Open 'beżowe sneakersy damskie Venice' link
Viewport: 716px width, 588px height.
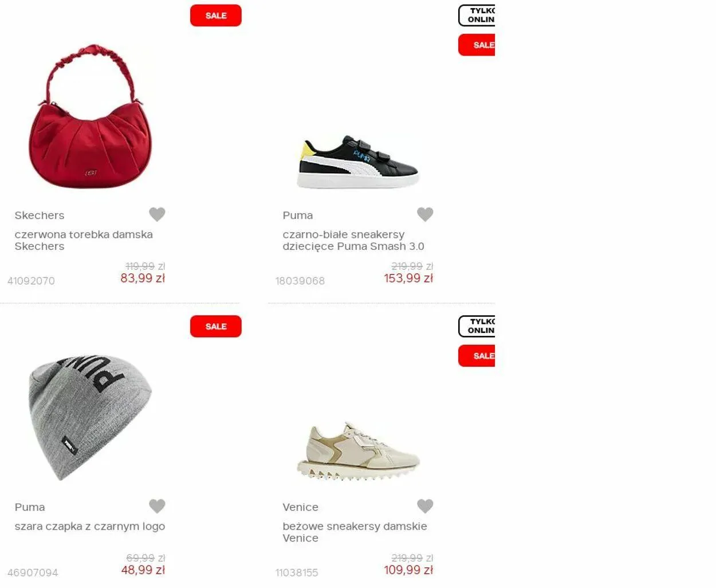355,532
